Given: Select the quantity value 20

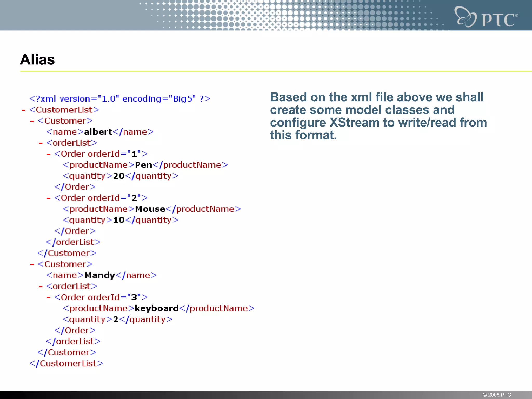Looking at the screenshot, I should tap(119, 176).
